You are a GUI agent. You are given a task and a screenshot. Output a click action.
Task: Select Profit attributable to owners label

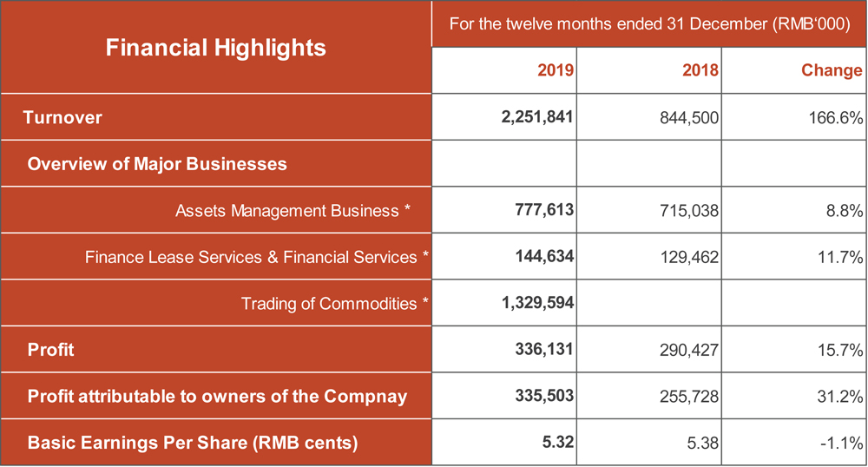click(217, 397)
